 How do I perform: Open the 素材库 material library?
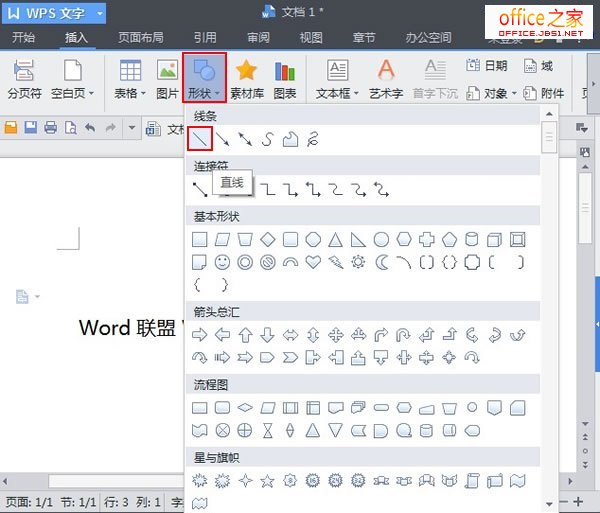click(x=247, y=79)
